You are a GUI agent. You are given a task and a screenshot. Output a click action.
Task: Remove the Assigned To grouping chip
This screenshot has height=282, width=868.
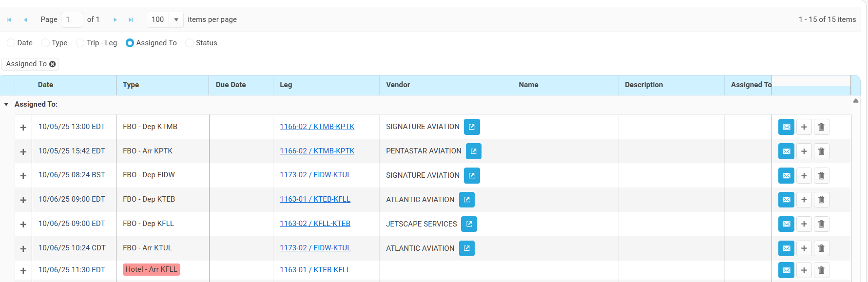53,64
